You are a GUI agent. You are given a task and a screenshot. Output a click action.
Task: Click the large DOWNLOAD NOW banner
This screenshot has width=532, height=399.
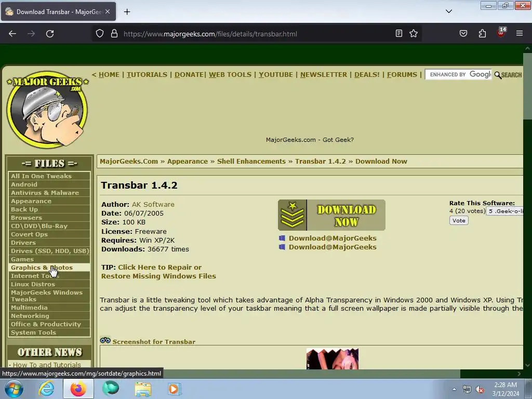click(x=331, y=215)
